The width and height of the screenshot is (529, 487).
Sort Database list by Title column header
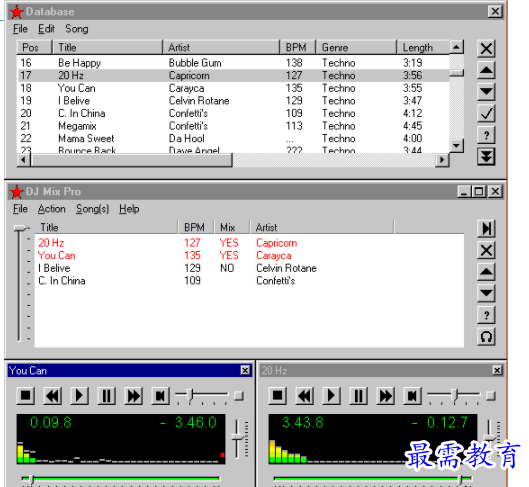[107, 48]
